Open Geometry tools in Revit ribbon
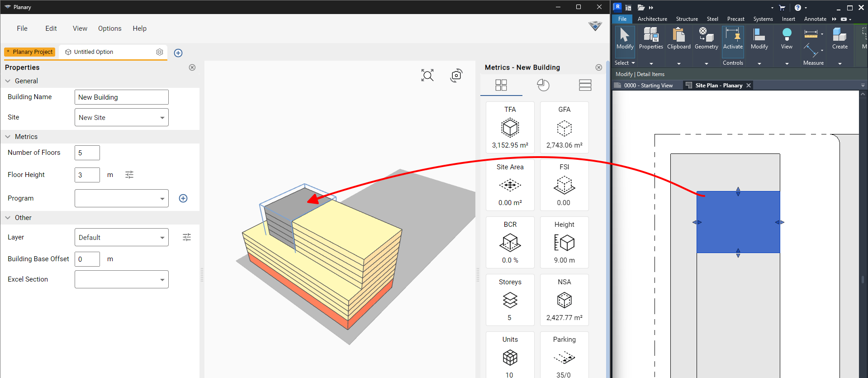Image resolution: width=868 pixels, height=378 pixels. click(707, 39)
